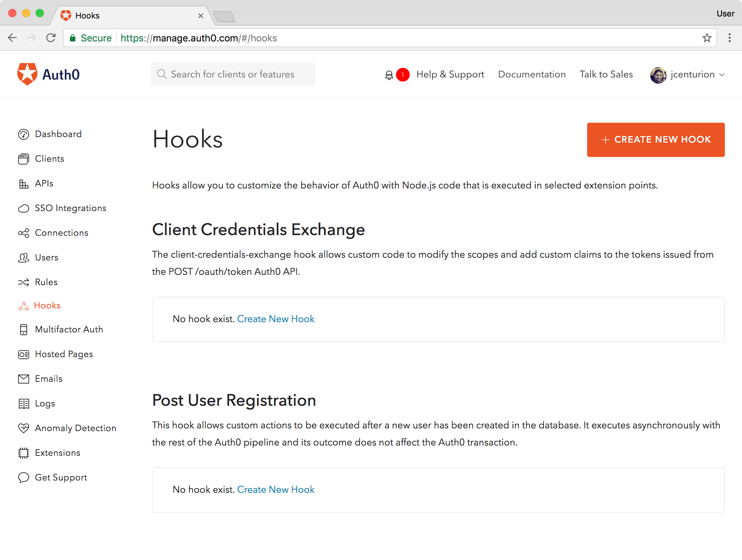Expand the jcenturion account dropdown
This screenshot has width=742, height=560.
click(x=722, y=75)
